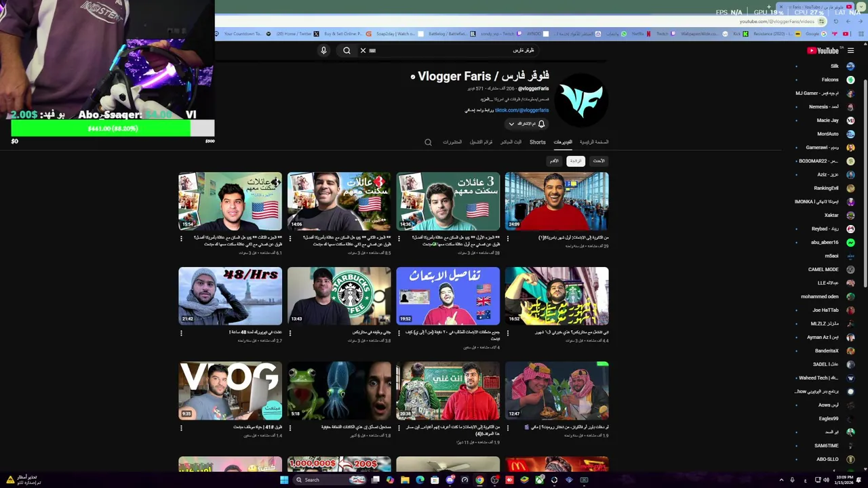Switch to the الصفحة الرئيسية (Home) tab
This screenshot has width=868, height=488.
point(594,142)
